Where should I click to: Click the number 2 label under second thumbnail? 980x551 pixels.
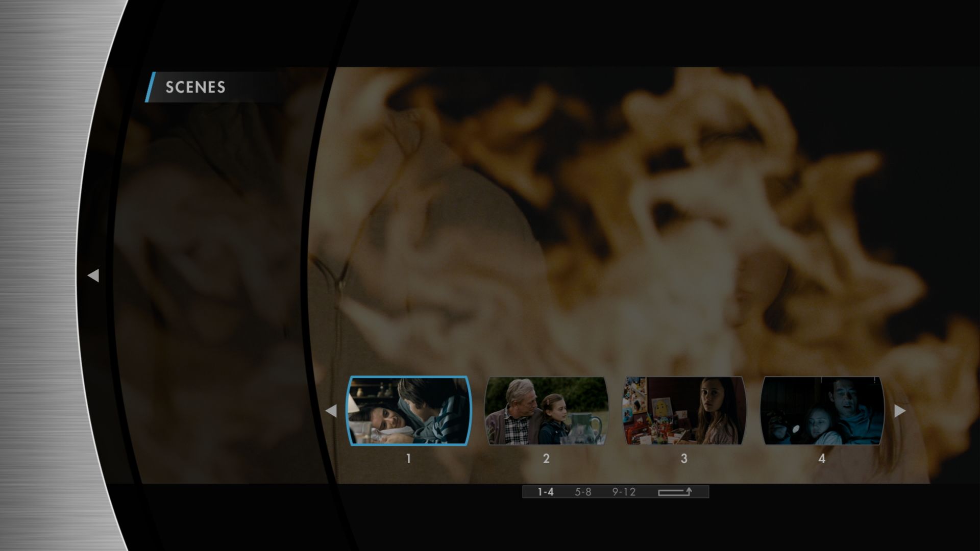tap(546, 459)
